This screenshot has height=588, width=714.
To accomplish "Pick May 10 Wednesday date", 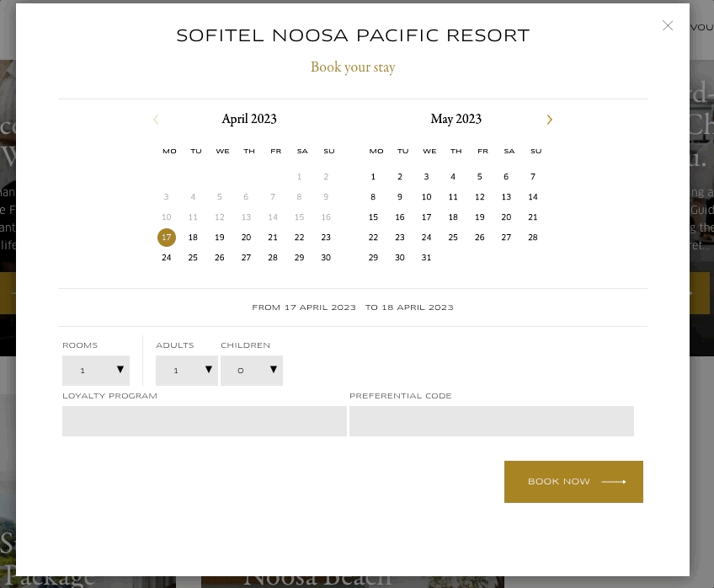I will coord(426,197).
